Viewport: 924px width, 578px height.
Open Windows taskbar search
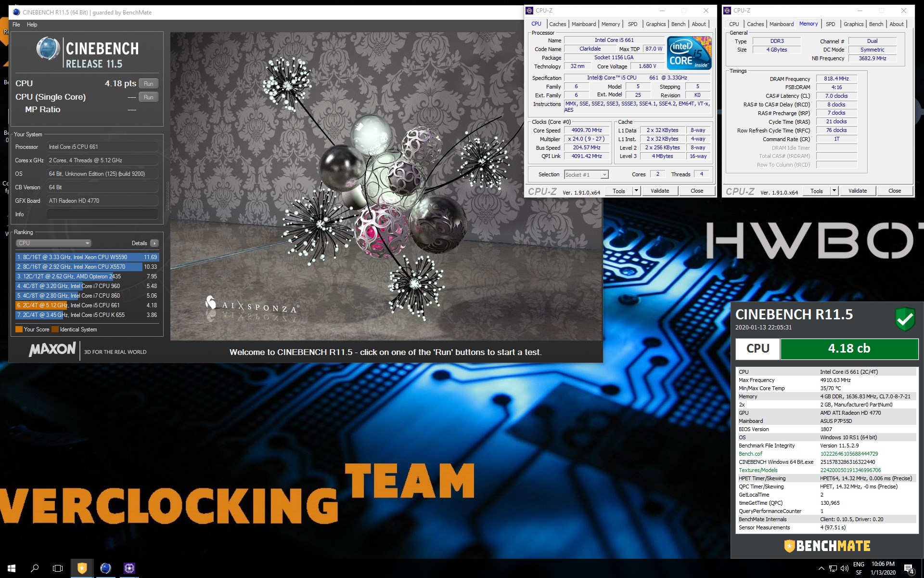click(35, 568)
